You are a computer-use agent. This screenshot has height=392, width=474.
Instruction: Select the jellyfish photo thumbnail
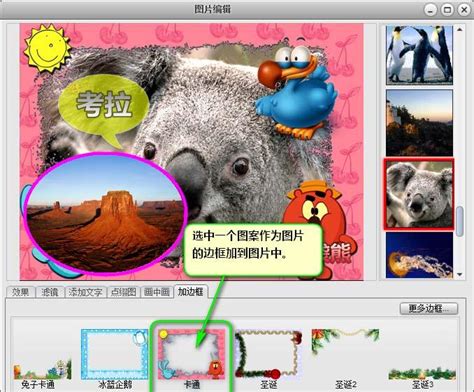click(x=419, y=255)
